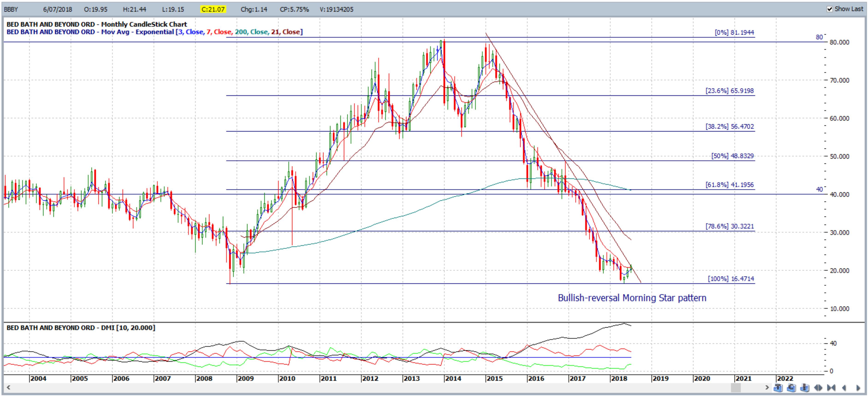Click the 2004 year axis label
The width and height of the screenshot is (868, 396).
38,379
